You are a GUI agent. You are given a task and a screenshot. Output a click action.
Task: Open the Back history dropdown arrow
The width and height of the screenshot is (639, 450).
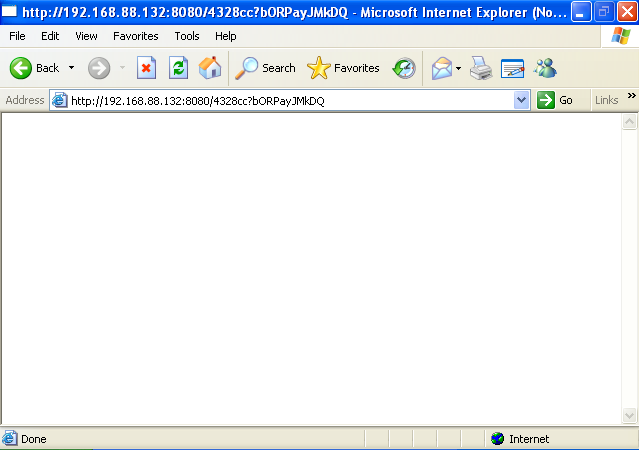[71, 68]
